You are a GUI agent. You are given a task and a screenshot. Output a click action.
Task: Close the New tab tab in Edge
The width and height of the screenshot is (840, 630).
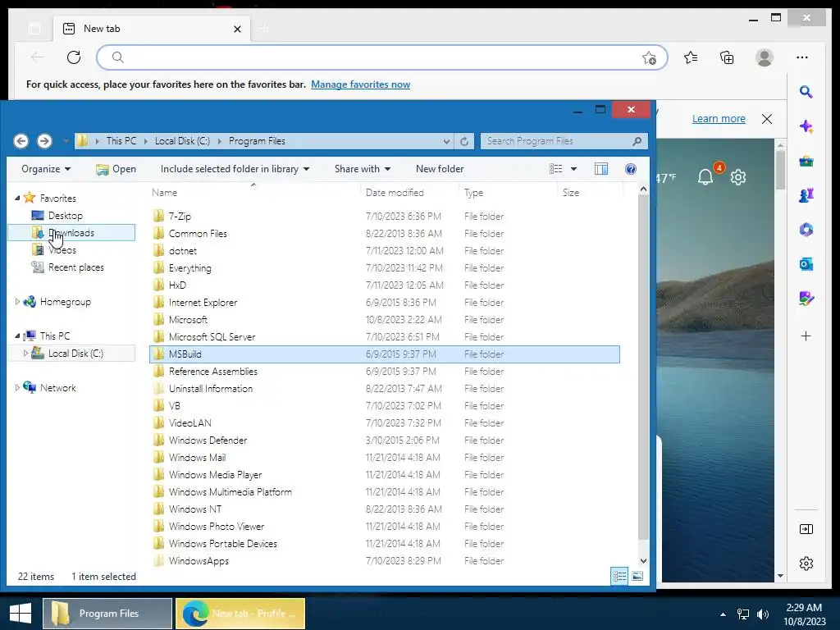coord(237,29)
